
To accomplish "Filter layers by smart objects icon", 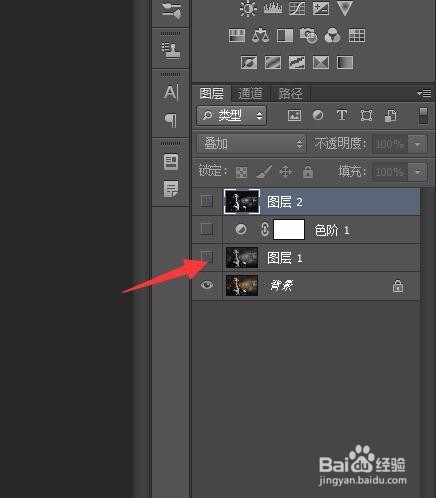I will [391, 116].
